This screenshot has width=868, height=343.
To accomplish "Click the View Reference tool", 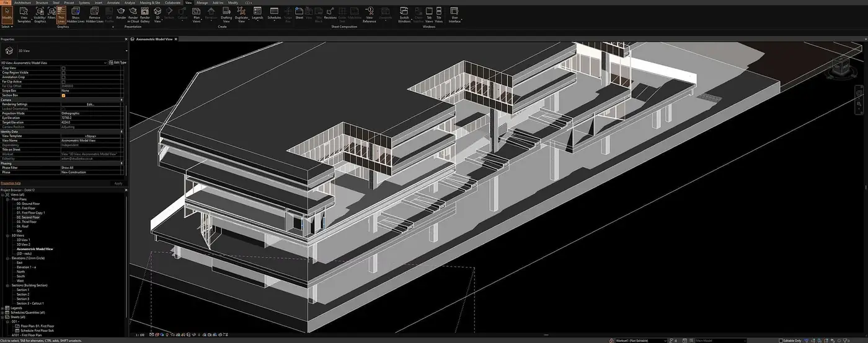I will click(370, 15).
